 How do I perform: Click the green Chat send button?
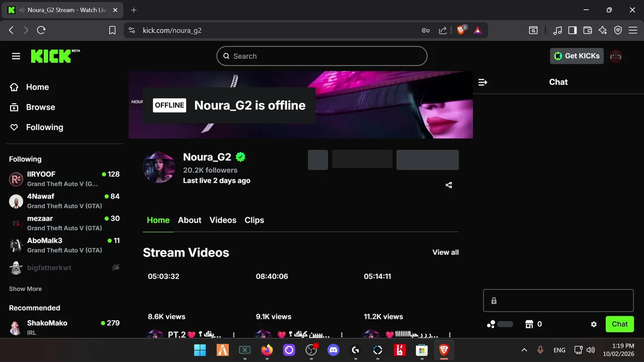[620, 324]
